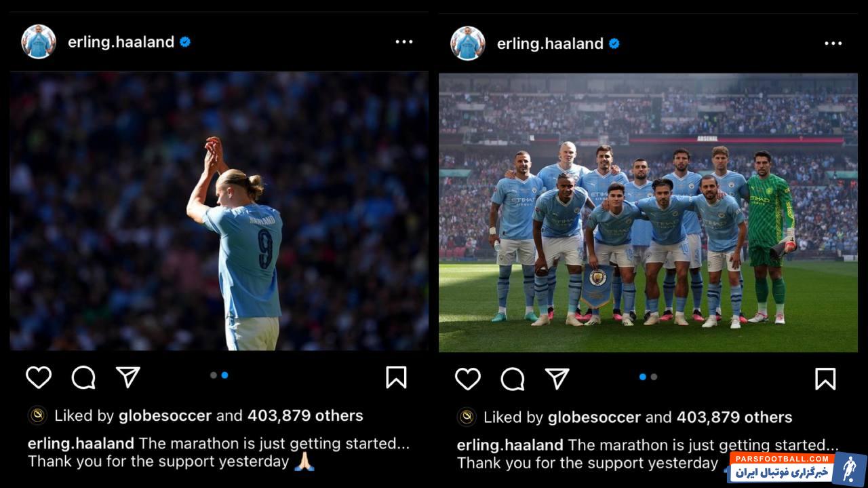
Task: Save the right post with the bookmark icon
Action: (x=825, y=379)
